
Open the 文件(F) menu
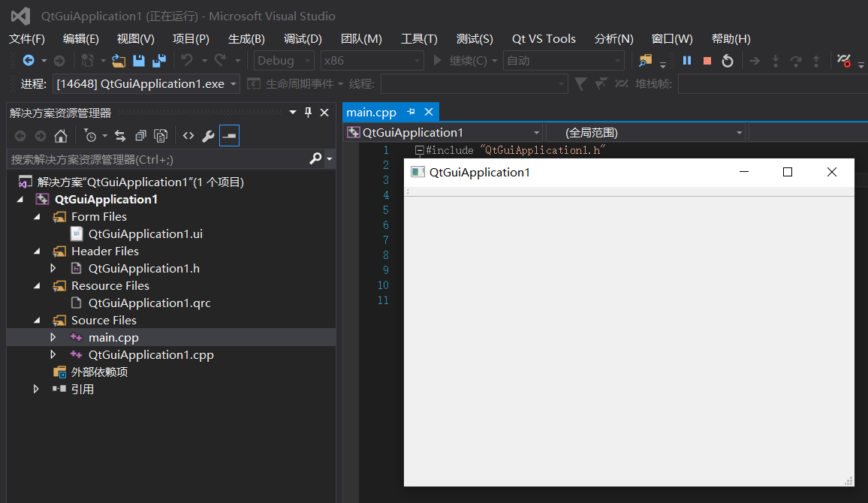pos(26,39)
